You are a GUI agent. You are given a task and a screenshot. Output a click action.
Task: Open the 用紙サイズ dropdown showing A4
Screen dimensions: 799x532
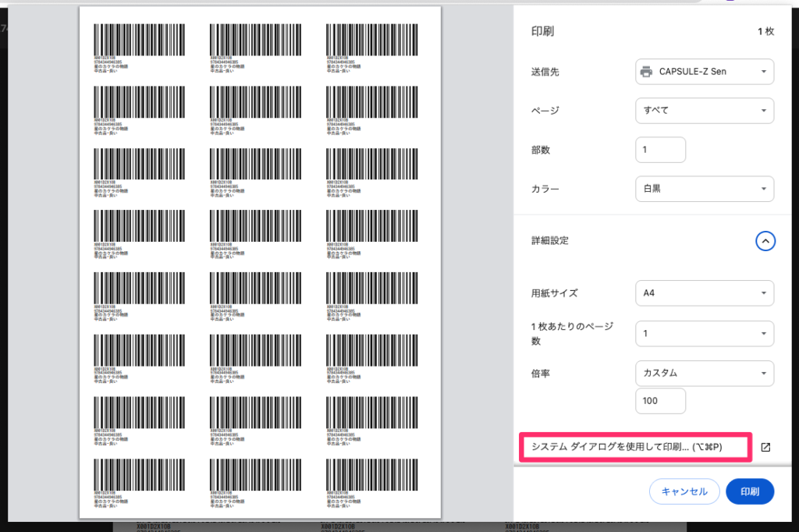[x=705, y=293]
